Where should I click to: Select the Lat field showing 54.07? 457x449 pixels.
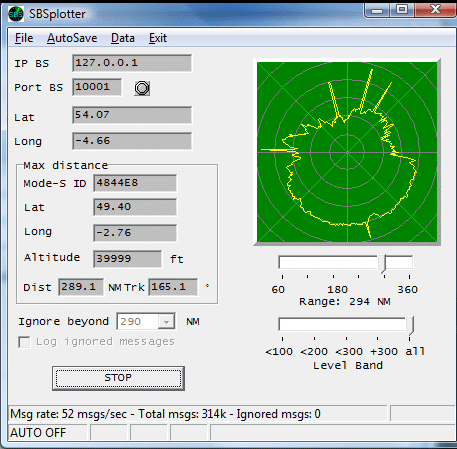coord(132,115)
